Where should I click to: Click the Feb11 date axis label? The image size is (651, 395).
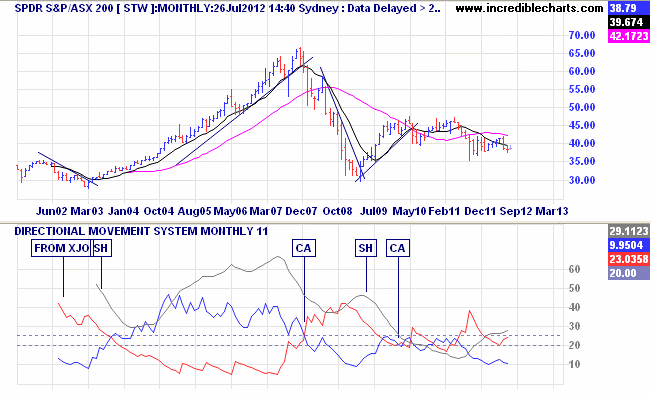pyautogui.click(x=444, y=211)
